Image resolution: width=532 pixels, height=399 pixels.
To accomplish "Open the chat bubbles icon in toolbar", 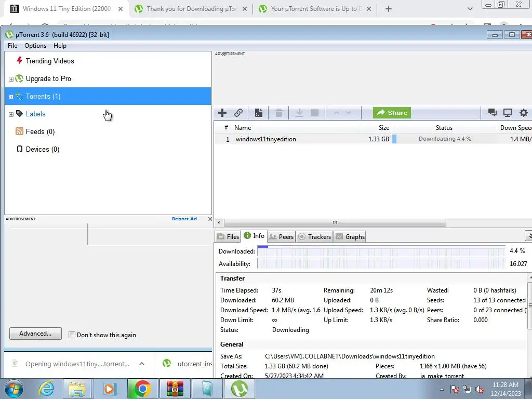I will click(493, 113).
